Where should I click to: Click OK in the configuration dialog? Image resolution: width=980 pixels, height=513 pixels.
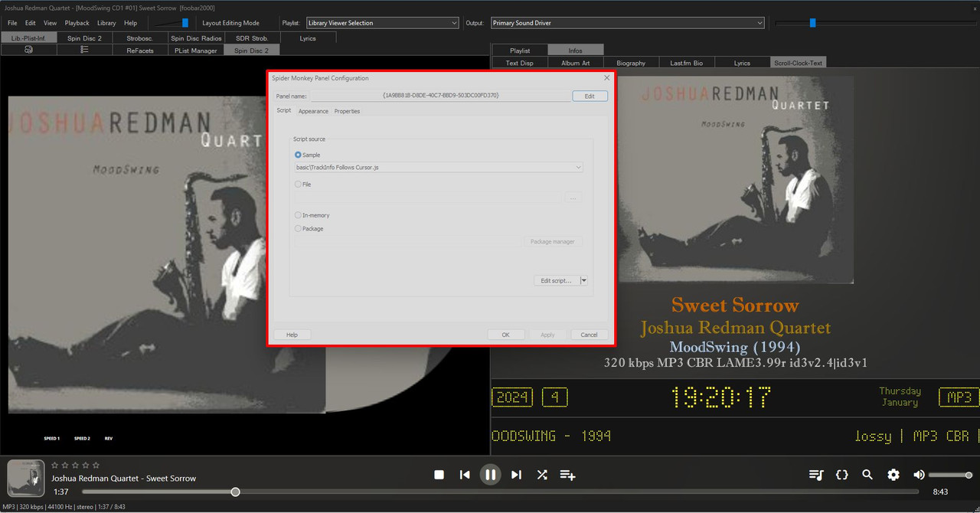pyautogui.click(x=505, y=335)
